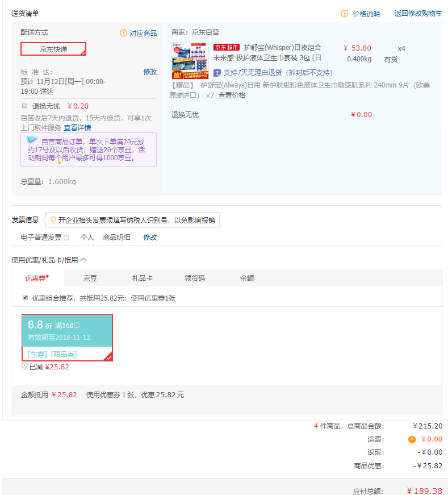Click the 京东超市 red tag badge

coord(227,47)
